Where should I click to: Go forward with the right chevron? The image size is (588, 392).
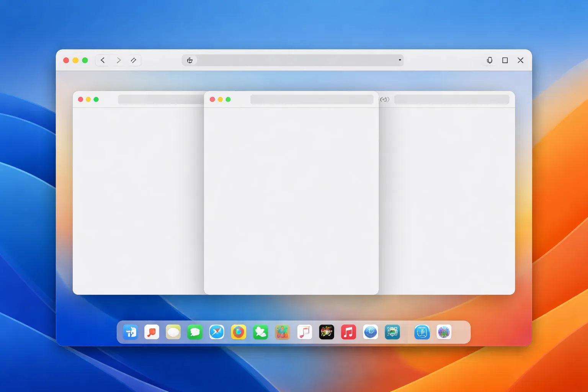click(119, 60)
